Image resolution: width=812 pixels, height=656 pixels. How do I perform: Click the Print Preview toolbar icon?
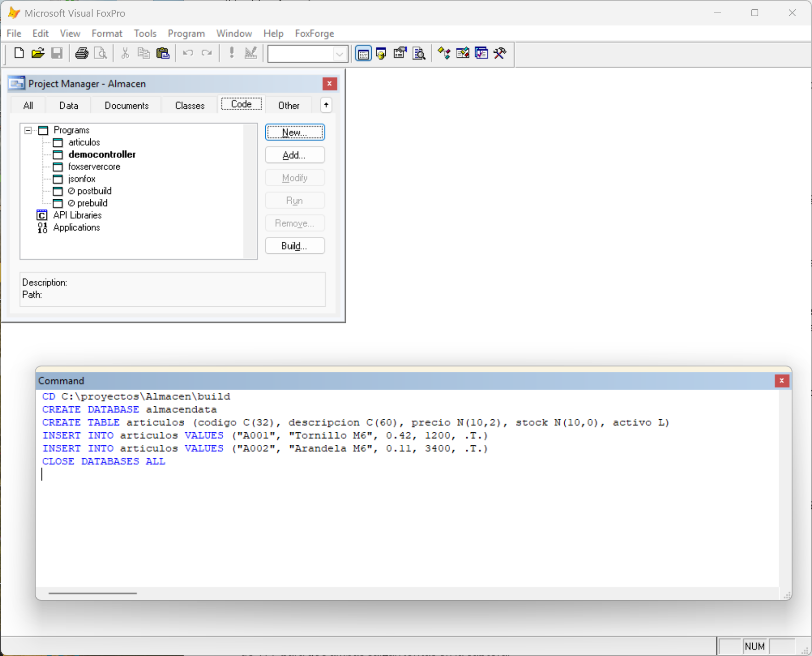(x=100, y=53)
